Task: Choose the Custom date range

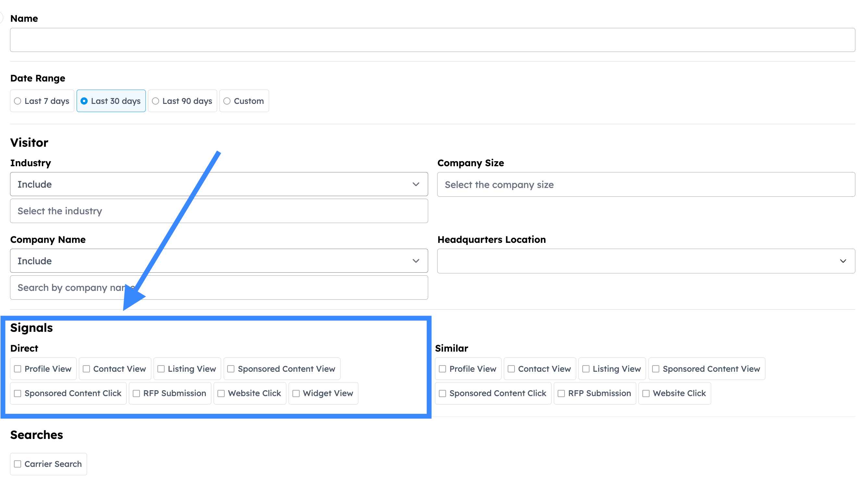Action: [227, 101]
